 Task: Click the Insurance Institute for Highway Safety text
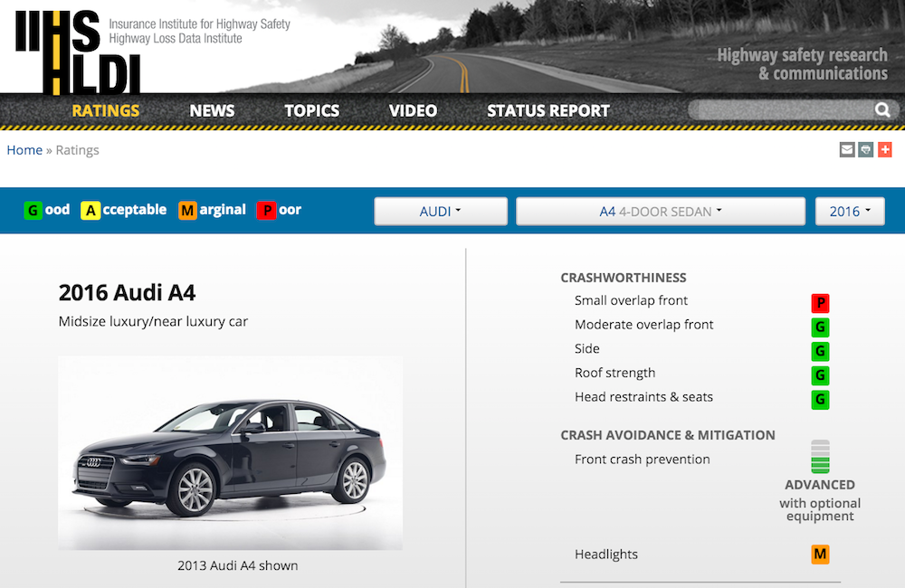click(200, 24)
